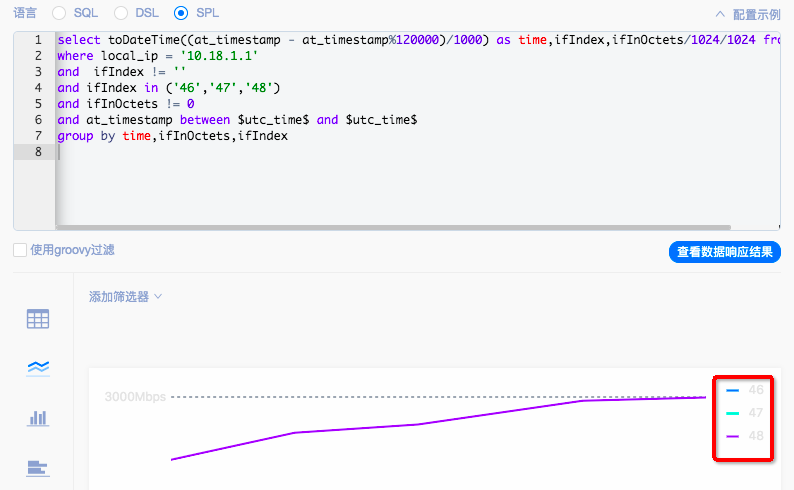Screen dimensions: 794x490
Task: Switch to line chart view icon
Action: 38,368
